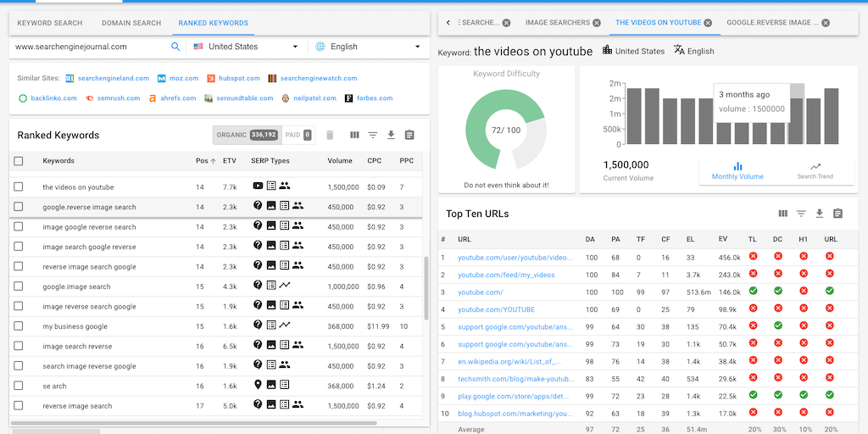Click the filter icon in Ranked Keywords

(x=372, y=135)
